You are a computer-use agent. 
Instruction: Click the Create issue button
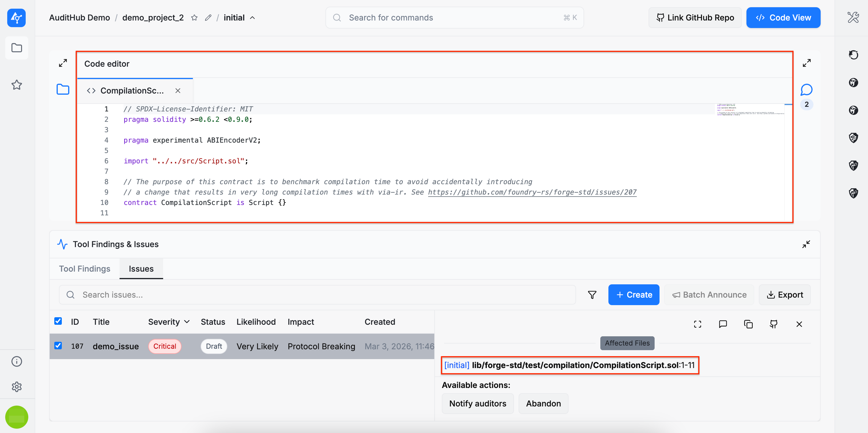[x=634, y=295]
